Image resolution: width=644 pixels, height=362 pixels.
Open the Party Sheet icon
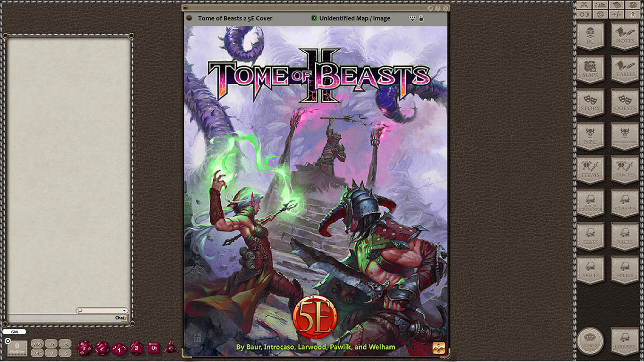point(600,5)
